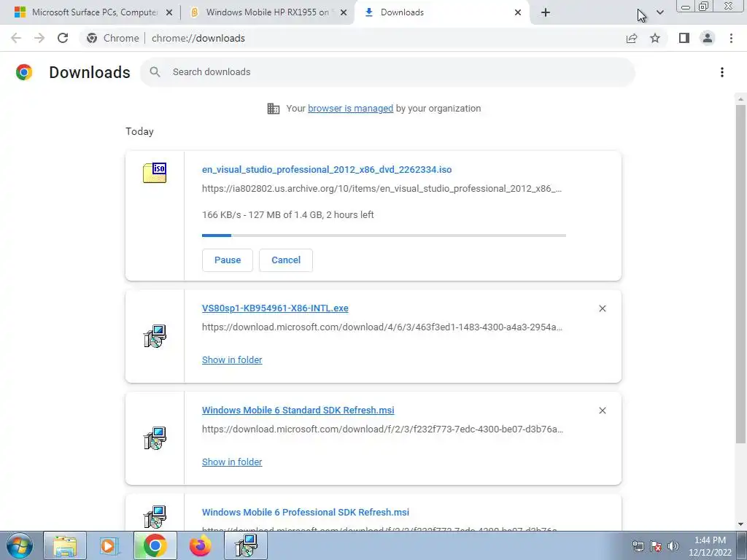Cancel the Visual Studio ISO download

286,260
